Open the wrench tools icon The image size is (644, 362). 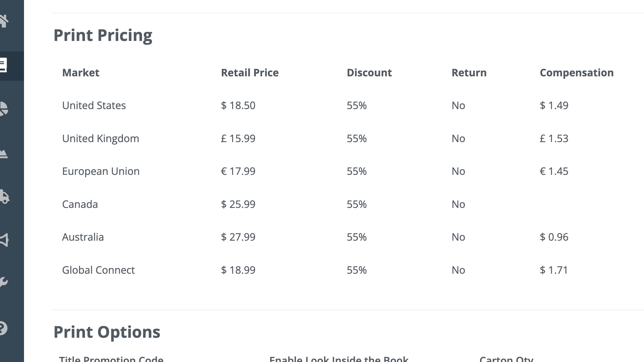4,282
